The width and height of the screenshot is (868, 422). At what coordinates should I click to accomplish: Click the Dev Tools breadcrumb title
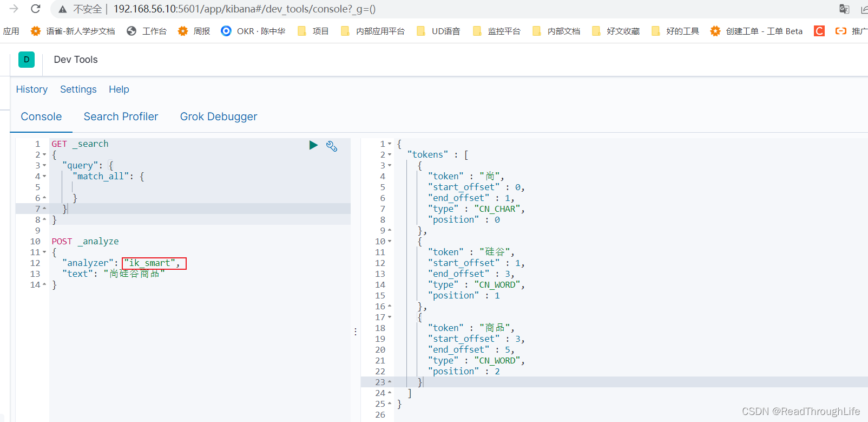click(x=76, y=60)
